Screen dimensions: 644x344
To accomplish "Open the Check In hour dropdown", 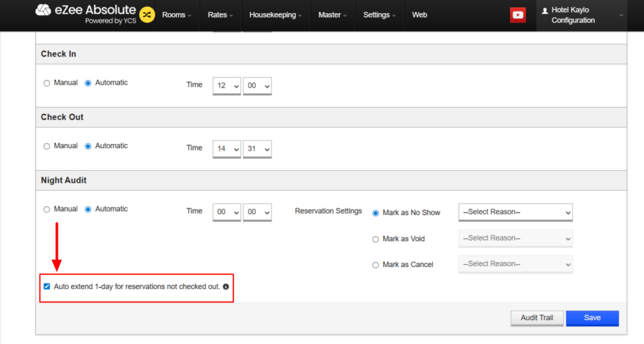I will [226, 86].
